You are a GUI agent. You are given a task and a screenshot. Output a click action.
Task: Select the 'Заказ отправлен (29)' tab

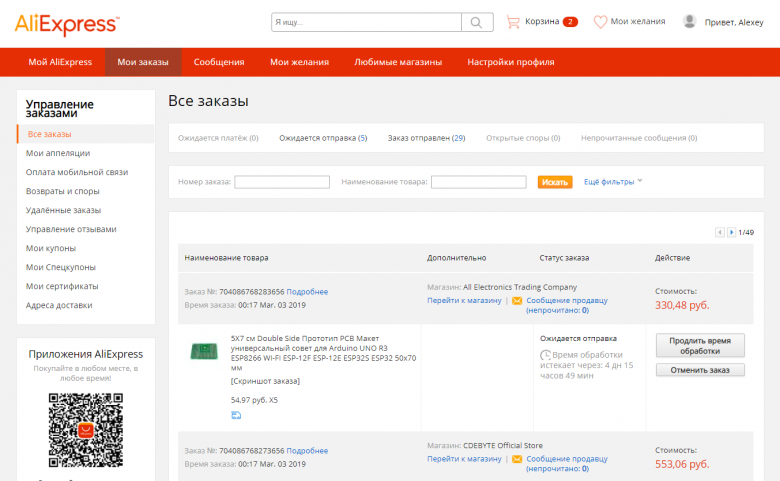pos(426,138)
